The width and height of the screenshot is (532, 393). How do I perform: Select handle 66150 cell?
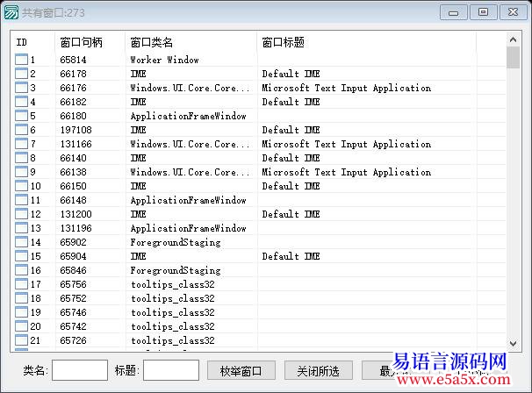click(x=73, y=186)
